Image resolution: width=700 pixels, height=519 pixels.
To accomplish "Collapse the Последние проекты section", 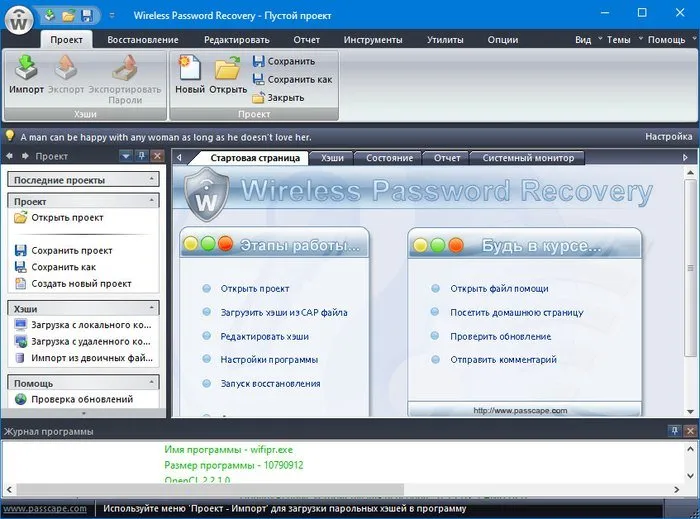I will coord(152,179).
